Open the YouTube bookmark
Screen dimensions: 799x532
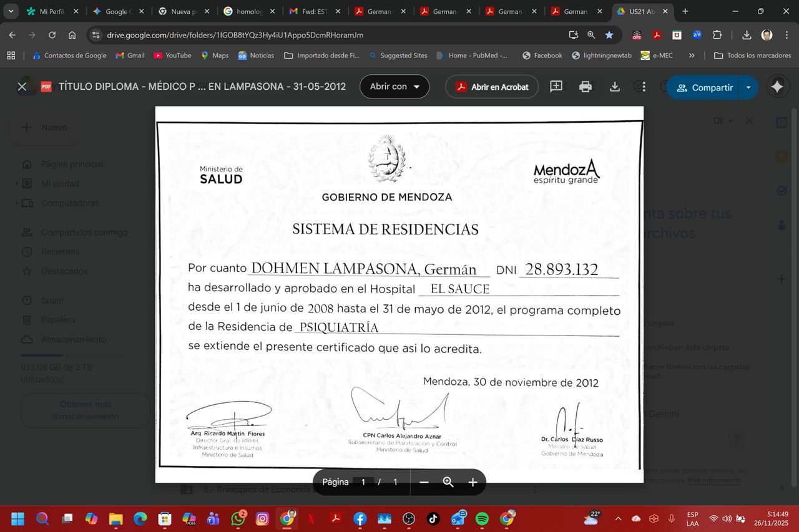172,56
